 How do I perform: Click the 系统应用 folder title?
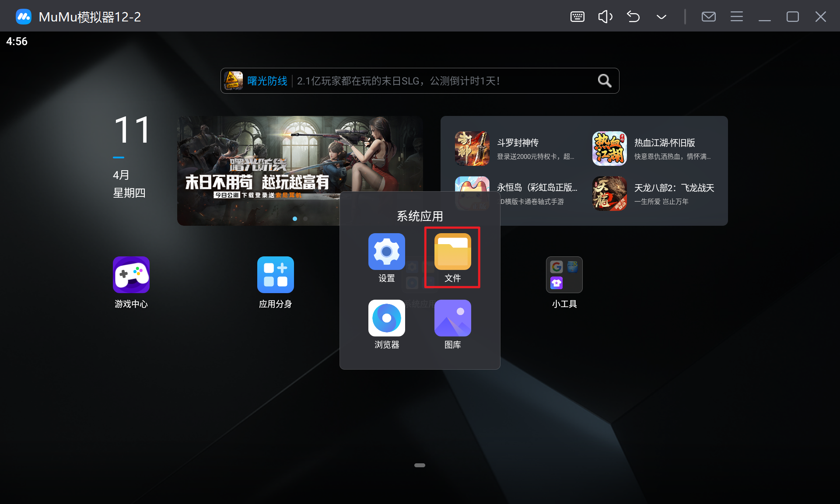click(420, 216)
